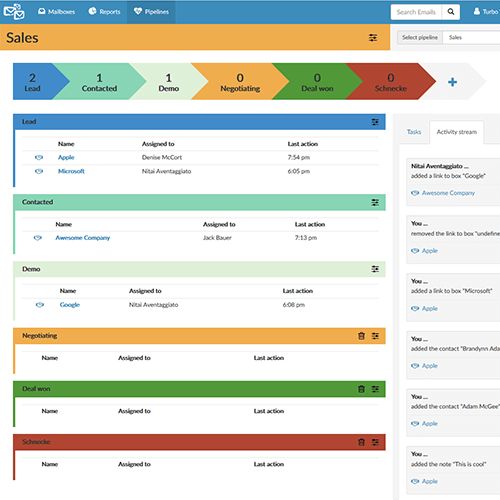Viewport: 500px width, 500px height.
Task: Open Sales pipeline settings sliders icon
Action: (x=373, y=38)
